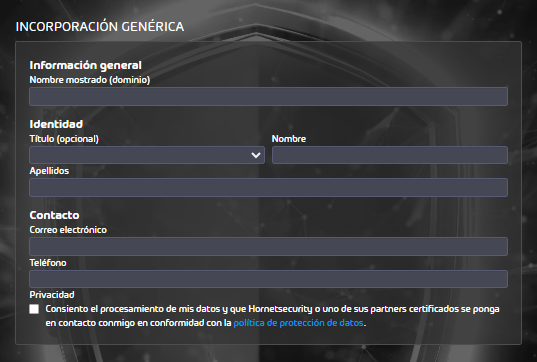Click into the Nombre text field
Screen dimensions: 537x362
pos(390,155)
